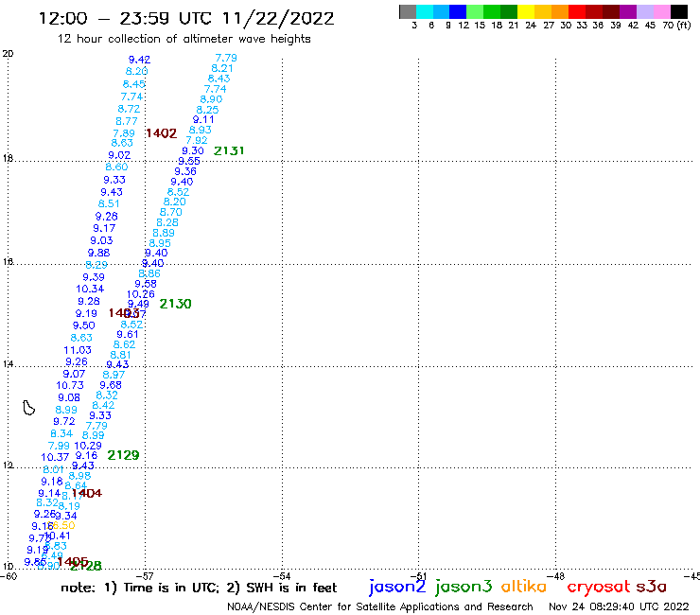The height and width of the screenshot is (615, 700).
Task: Click the s3a satellite legend label
Action: [x=651, y=587]
